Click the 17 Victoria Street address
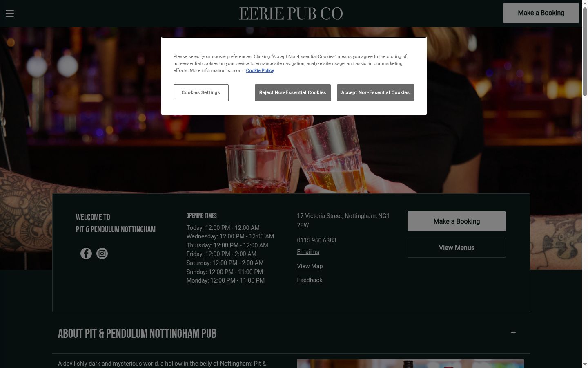This screenshot has height=368, width=588. coord(343,220)
